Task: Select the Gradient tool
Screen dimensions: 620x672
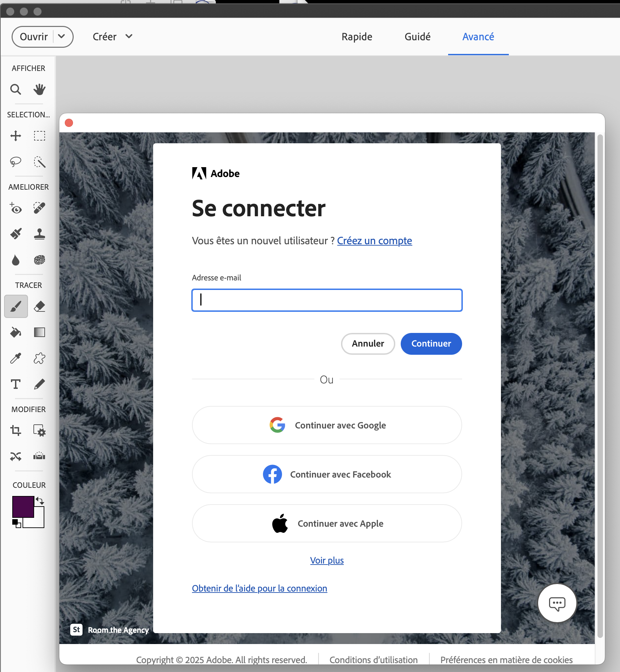Action: click(x=40, y=332)
